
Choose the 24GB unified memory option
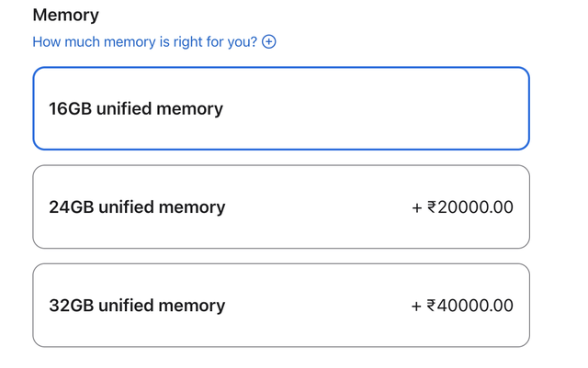281,206
